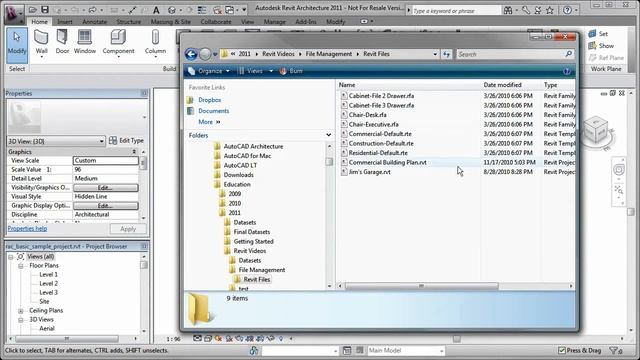Select the Modify tool in the ribbon
The height and width of the screenshot is (360, 640).
(x=17, y=44)
